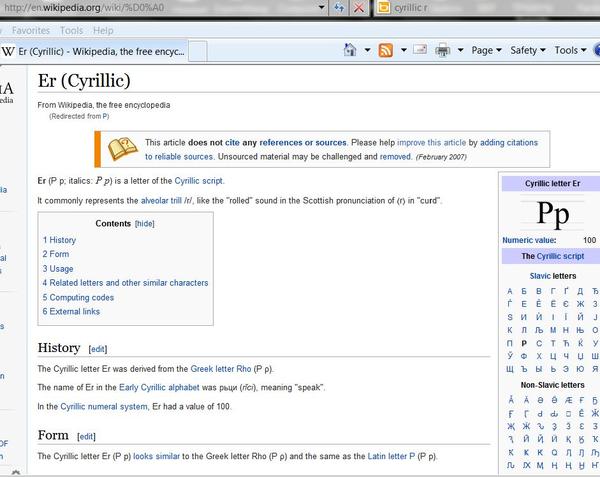Open the Help menu
The width and height of the screenshot is (600, 477).
tap(103, 30)
